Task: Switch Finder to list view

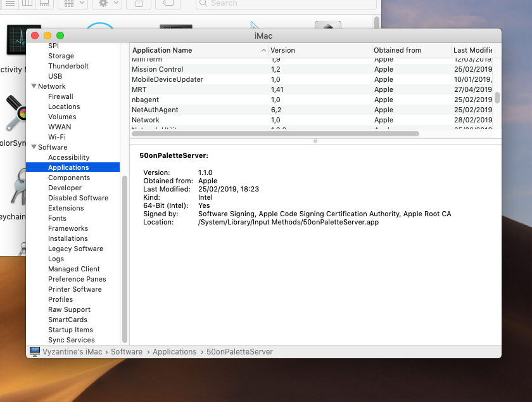Action: click(10, 3)
